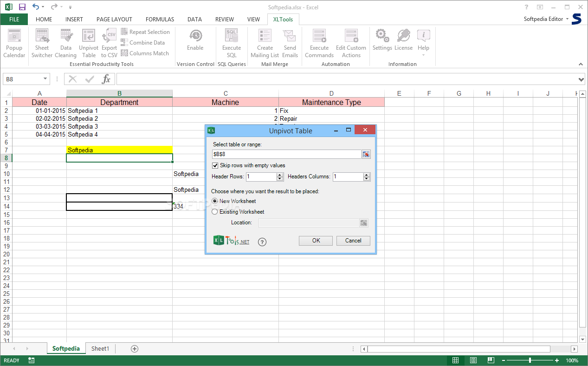Run Execute Commands automation

tap(319, 43)
